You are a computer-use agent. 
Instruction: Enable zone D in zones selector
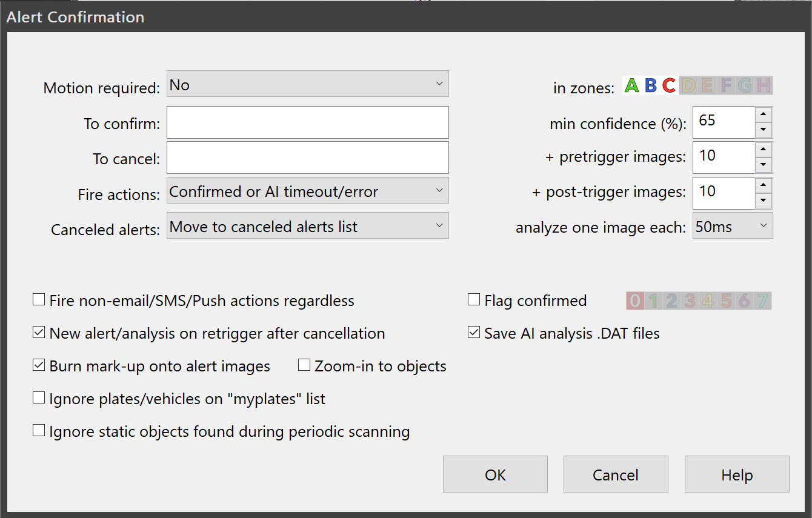pos(688,86)
